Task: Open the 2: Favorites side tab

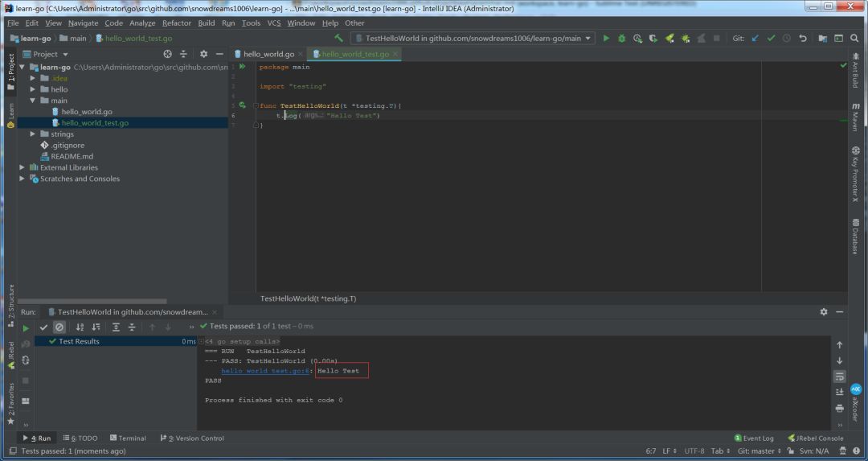Action: click(x=10, y=403)
